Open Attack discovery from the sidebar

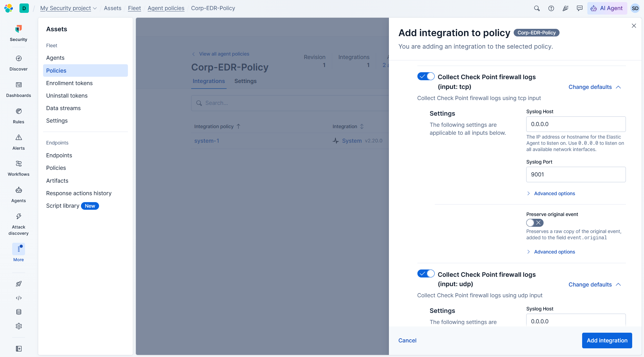pos(18,224)
